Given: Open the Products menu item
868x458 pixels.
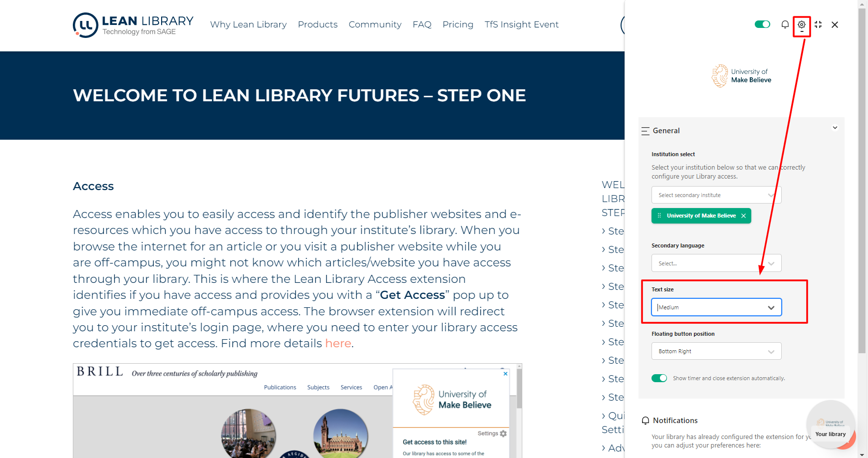Looking at the screenshot, I should 318,24.
